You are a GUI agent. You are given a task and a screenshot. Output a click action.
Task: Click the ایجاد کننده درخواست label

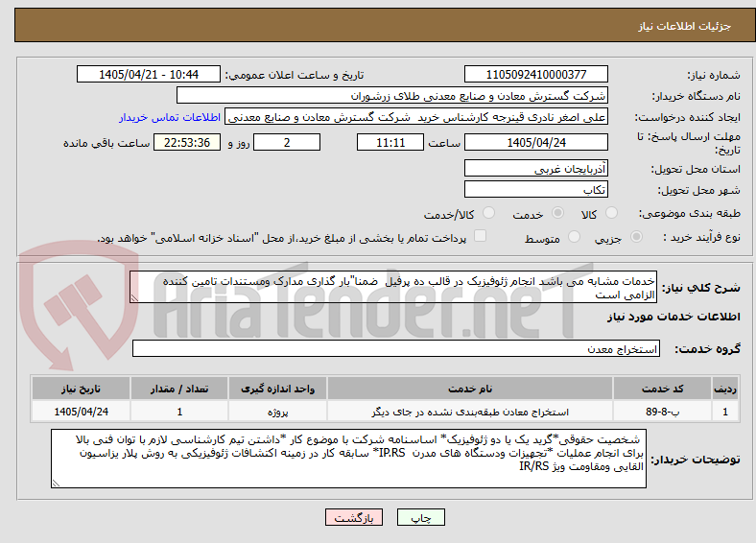click(x=687, y=118)
